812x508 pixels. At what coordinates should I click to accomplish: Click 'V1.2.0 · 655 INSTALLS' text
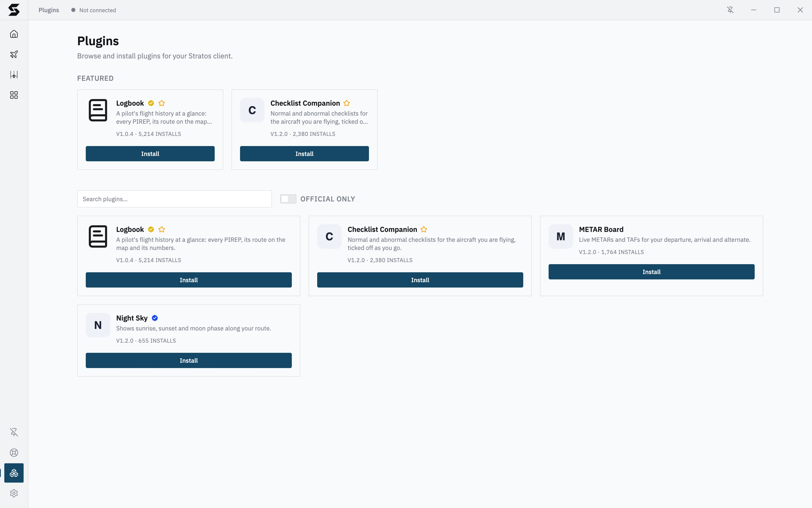coord(146,341)
